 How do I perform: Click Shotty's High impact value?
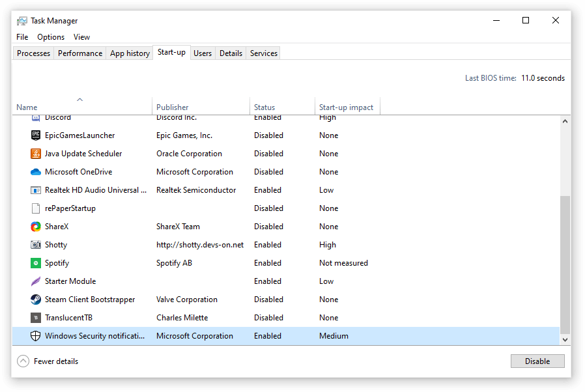[328, 245]
